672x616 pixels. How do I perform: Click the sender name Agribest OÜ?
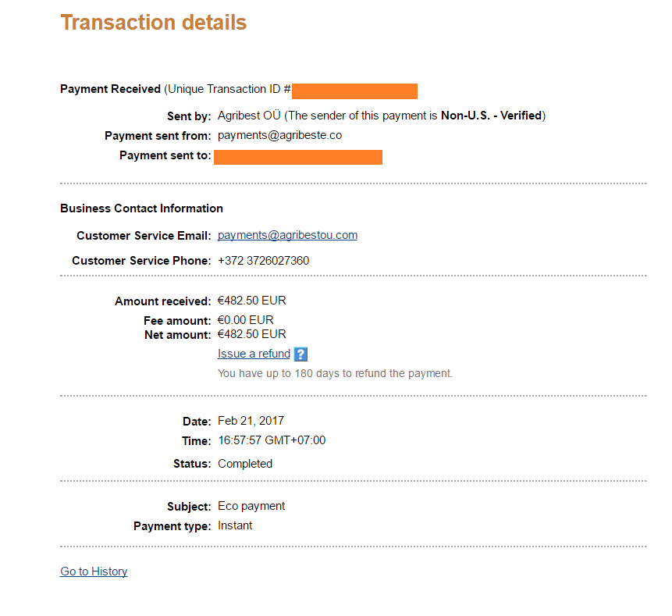248,116
